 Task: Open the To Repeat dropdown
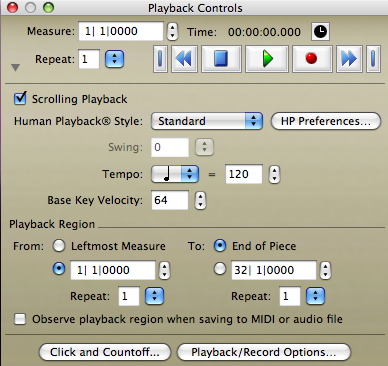coord(315,296)
